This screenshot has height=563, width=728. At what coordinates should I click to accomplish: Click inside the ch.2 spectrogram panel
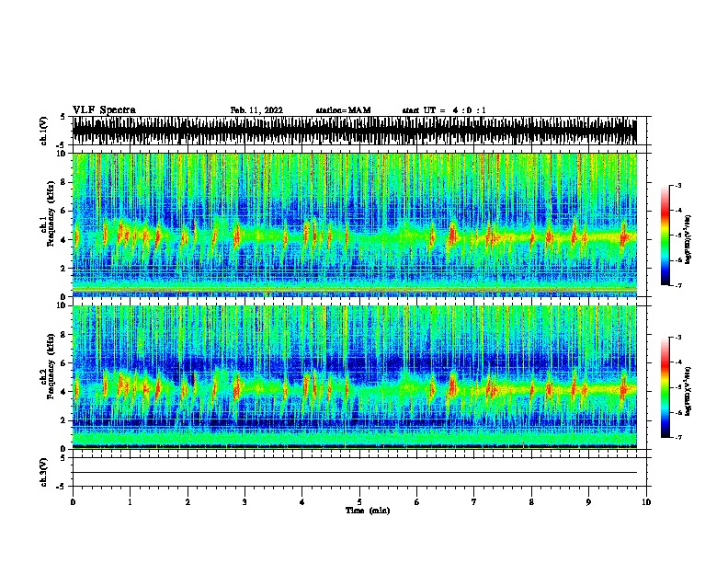pos(354,377)
